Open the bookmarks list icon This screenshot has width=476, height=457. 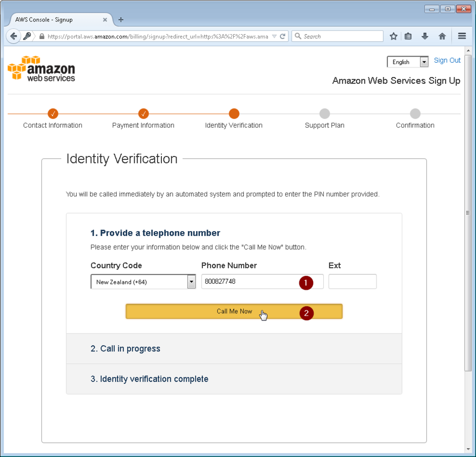(x=408, y=37)
